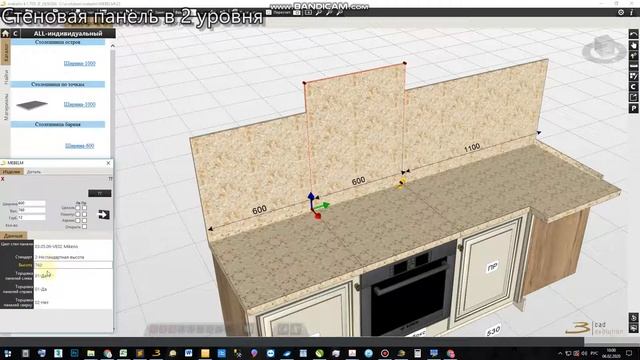
Task: Open Цвет стен панели value field
Action: [73, 247]
